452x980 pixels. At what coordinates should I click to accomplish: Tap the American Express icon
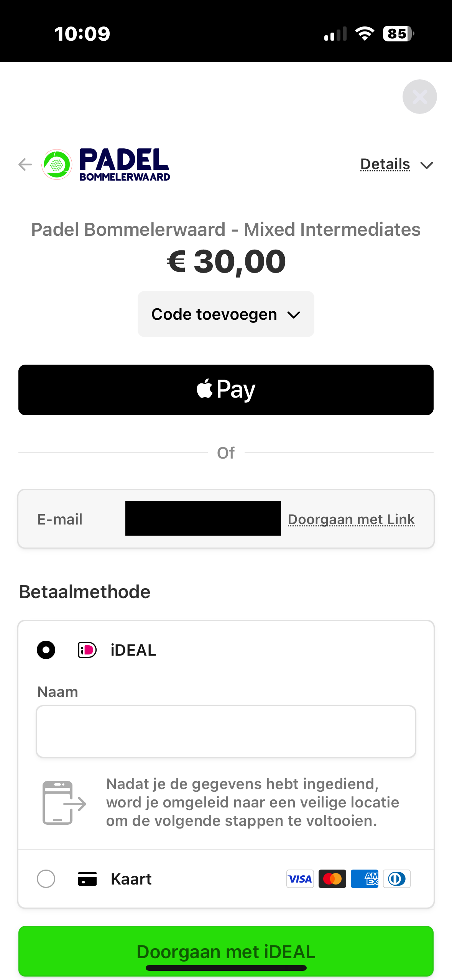pyautogui.click(x=364, y=878)
